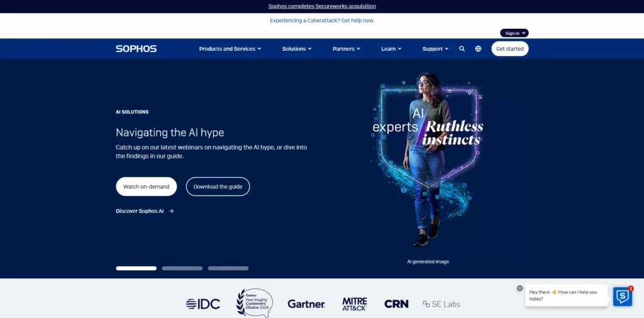Open the search magnifier icon
Image resolution: width=644 pixels, height=318 pixels.
462,48
